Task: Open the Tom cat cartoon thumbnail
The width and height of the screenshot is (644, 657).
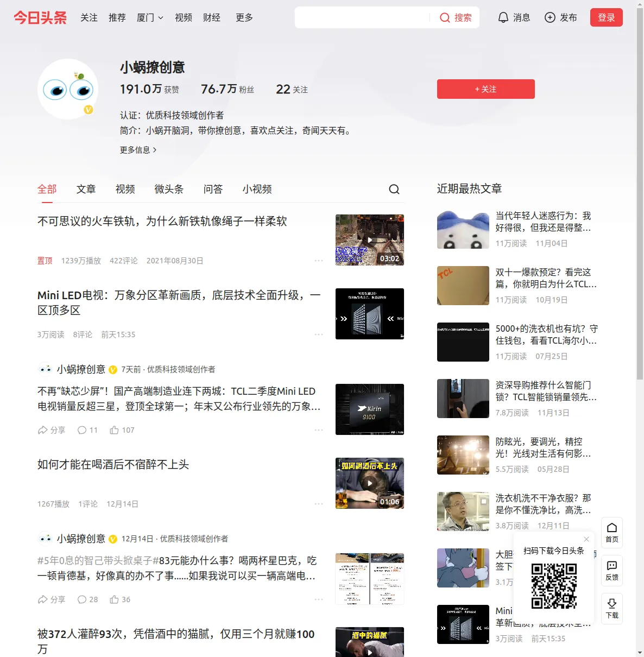Action: tap(463, 568)
